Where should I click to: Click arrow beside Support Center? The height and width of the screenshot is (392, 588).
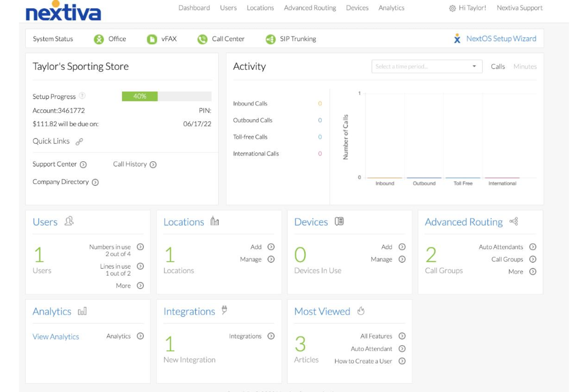(83, 165)
